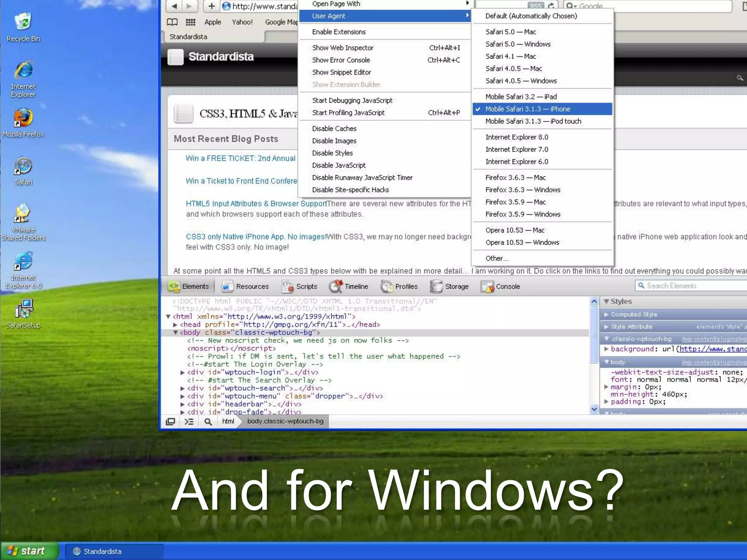
Task: Open HTML5 Input Attributes & Browser Support link
Action: click(x=256, y=204)
